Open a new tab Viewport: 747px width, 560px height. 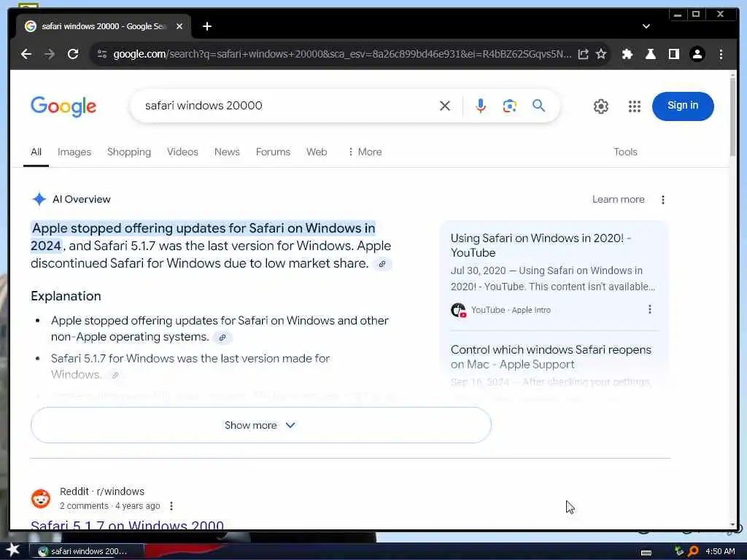click(206, 26)
